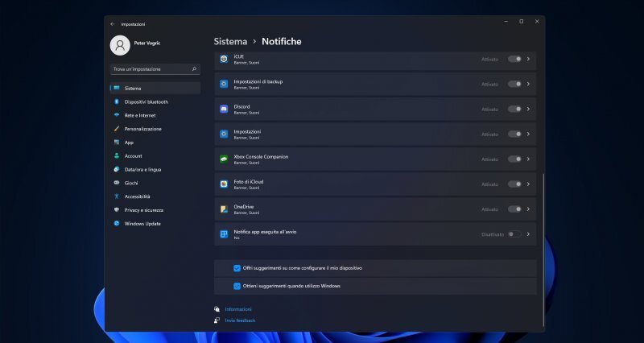Open the Invia feedback link
The image size is (644, 343).
[240, 320]
